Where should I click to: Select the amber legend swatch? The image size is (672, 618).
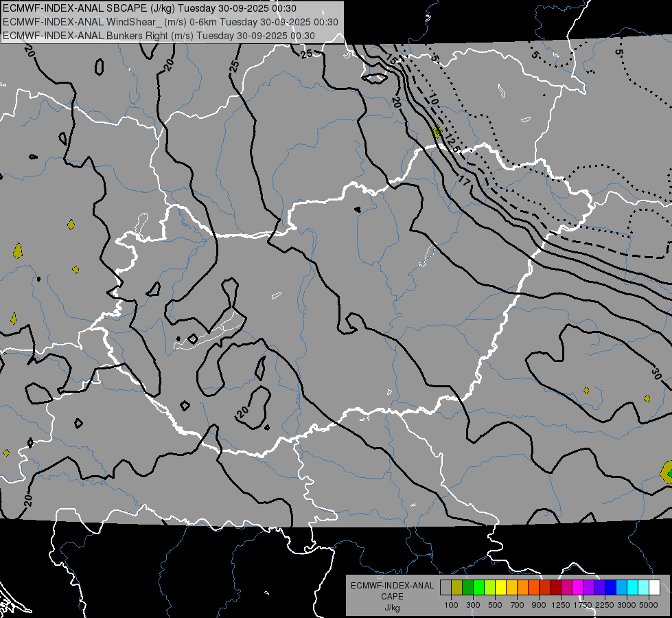(511, 587)
